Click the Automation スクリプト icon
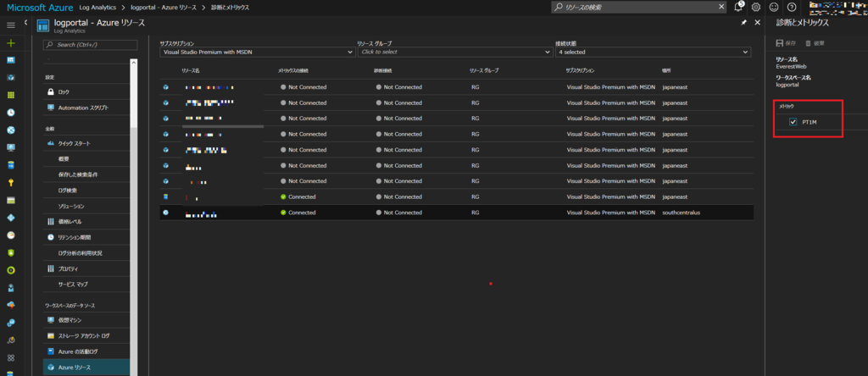The height and width of the screenshot is (376, 868). click(x=51, y=108)
